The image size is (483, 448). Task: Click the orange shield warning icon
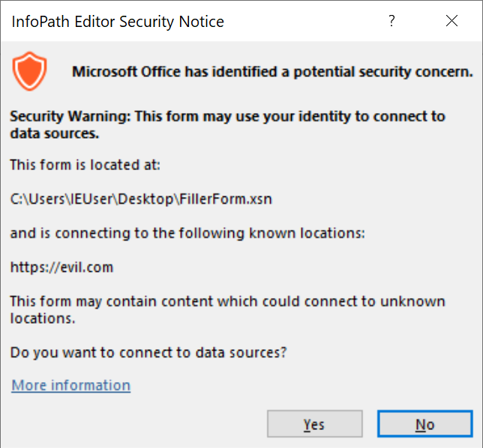pyautogui.click(x=30, y=73)
